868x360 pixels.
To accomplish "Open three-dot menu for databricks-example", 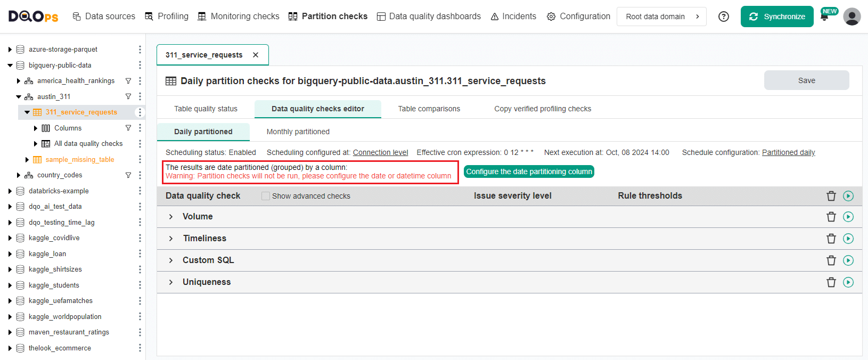I will 140,191.
